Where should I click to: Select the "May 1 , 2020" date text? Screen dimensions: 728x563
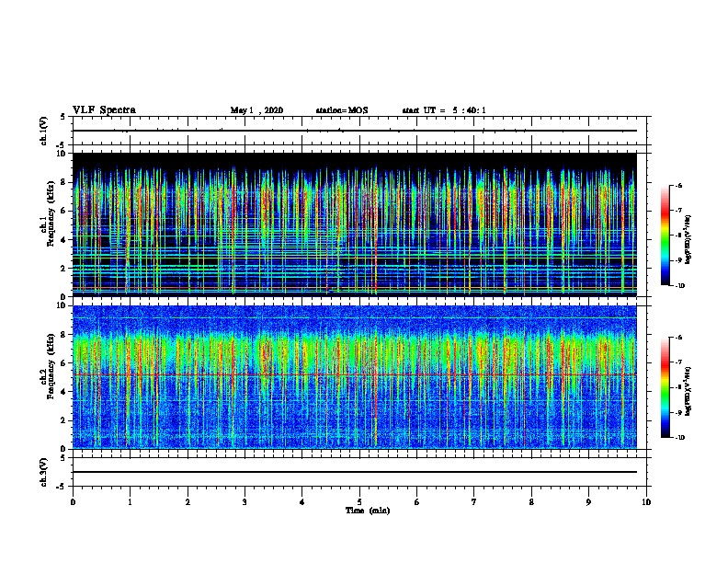[x=256, y=110]
